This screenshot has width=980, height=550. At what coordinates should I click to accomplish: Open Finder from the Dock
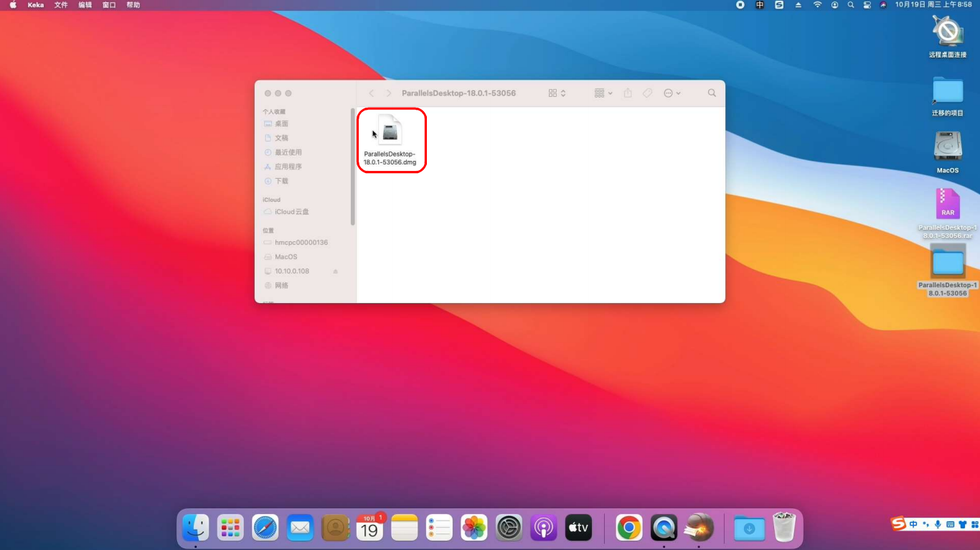click(196, 528)
